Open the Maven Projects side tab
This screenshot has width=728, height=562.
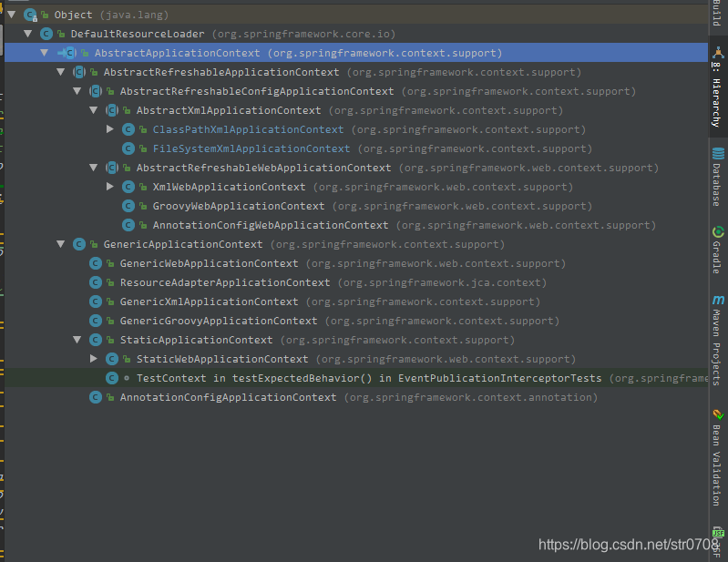point(718,341)
